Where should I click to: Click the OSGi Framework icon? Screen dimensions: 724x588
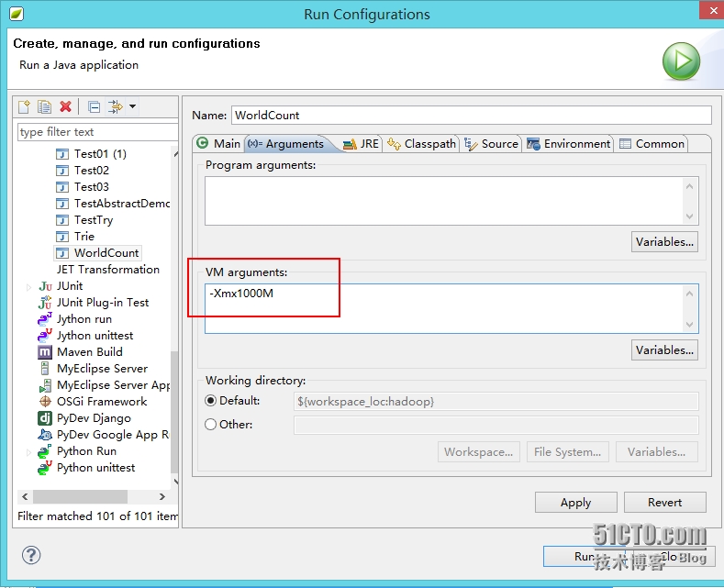pos(45,402)
